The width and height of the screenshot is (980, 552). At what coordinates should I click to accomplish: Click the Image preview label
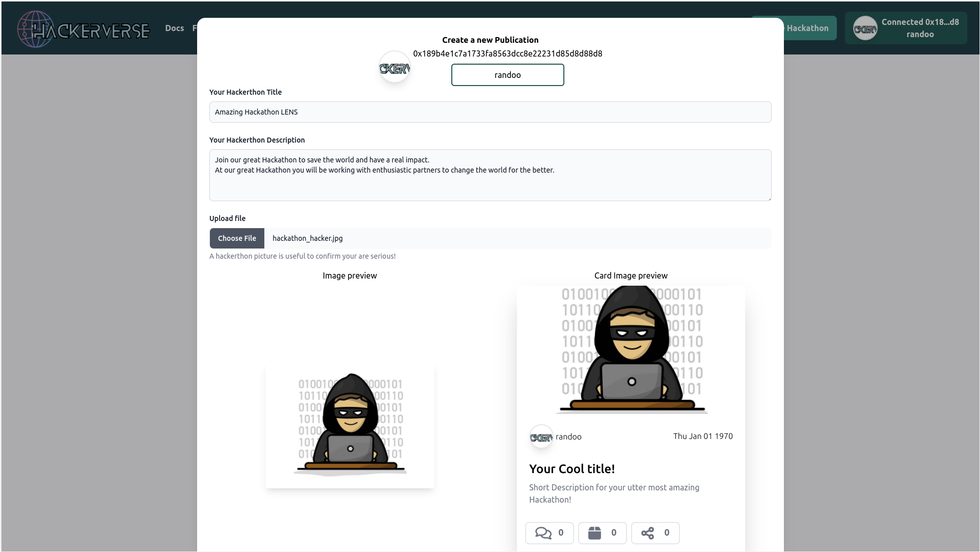(x=350, y=275)
